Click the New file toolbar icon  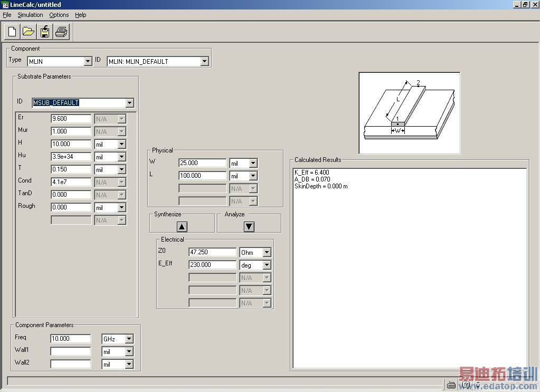[12, 32]
